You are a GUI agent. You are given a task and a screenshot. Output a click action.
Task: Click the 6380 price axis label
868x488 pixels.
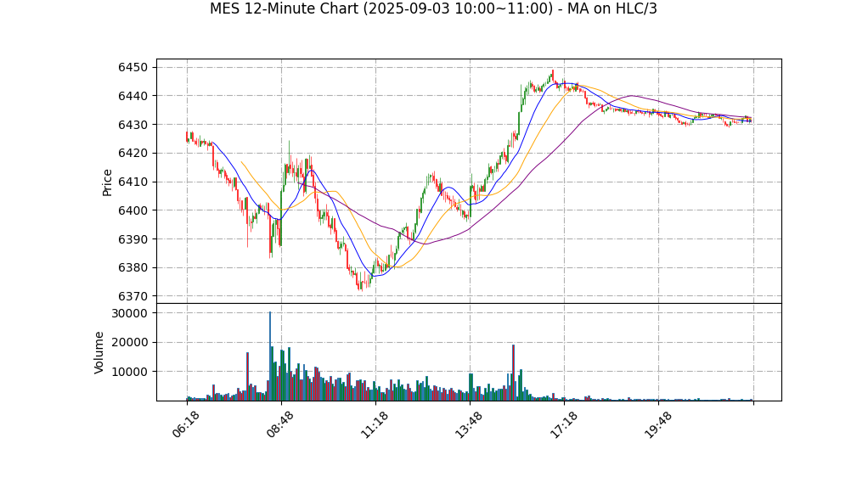click(132, 268)
